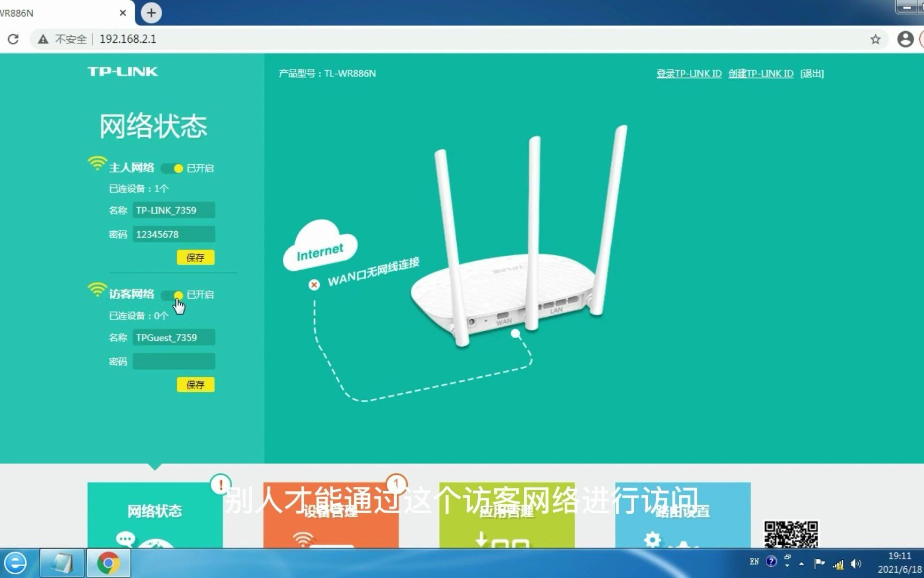
Task: Click the EN language indicator
Action: click(x=754, y=562)
